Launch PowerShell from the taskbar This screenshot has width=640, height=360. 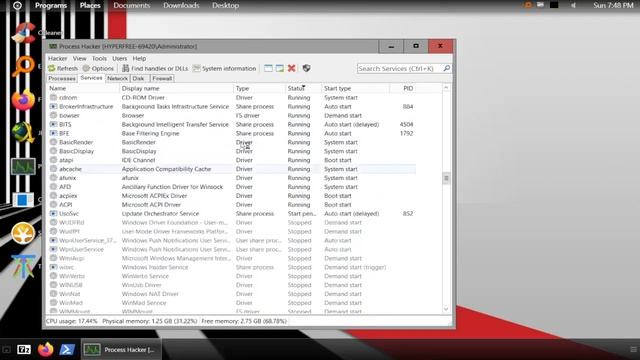(x=67, y=349)
